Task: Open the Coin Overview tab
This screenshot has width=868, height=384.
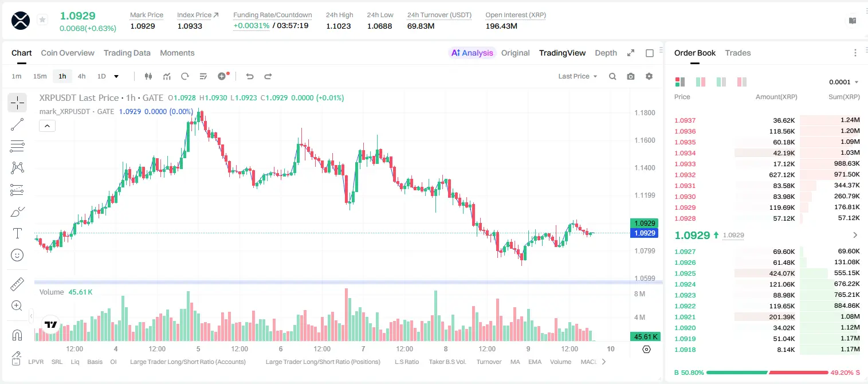Action: pos(68,53)
